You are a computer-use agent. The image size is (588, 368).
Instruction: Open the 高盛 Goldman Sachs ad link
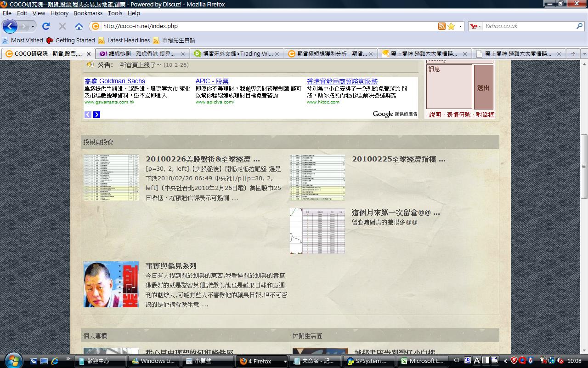[x=115, y=81]
